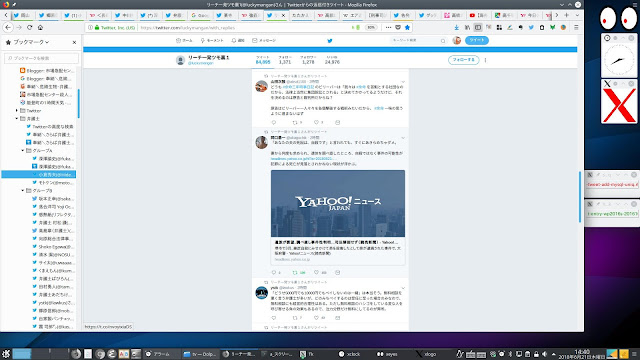Close the bookmarks sidebar

74,42
